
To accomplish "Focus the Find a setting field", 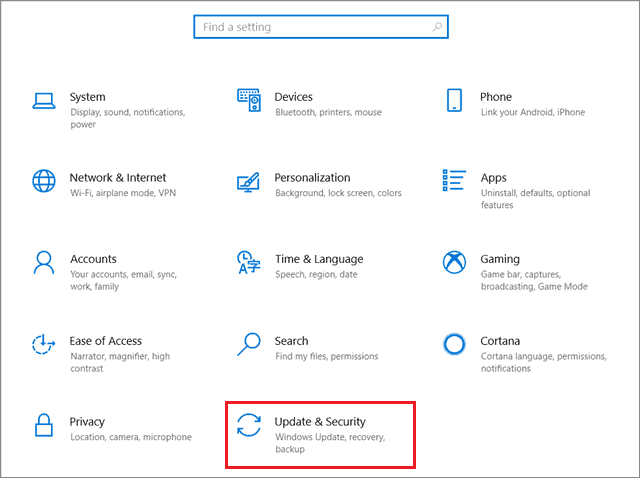I will (x=321, y=27).
